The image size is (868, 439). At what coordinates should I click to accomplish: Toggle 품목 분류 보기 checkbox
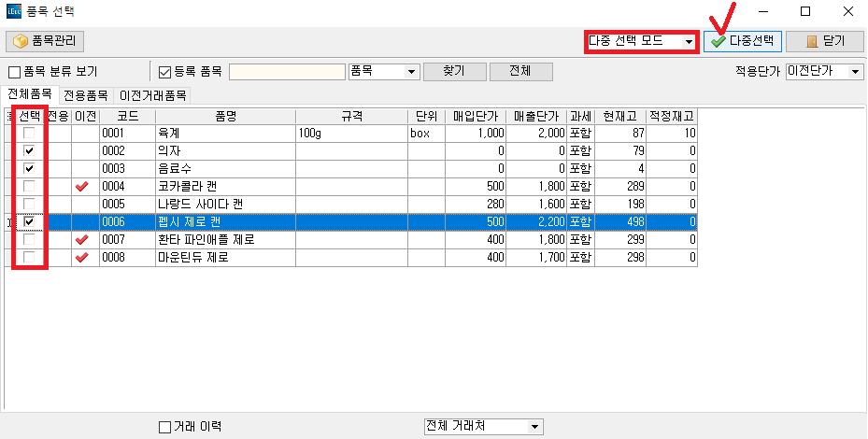[15, 72]
